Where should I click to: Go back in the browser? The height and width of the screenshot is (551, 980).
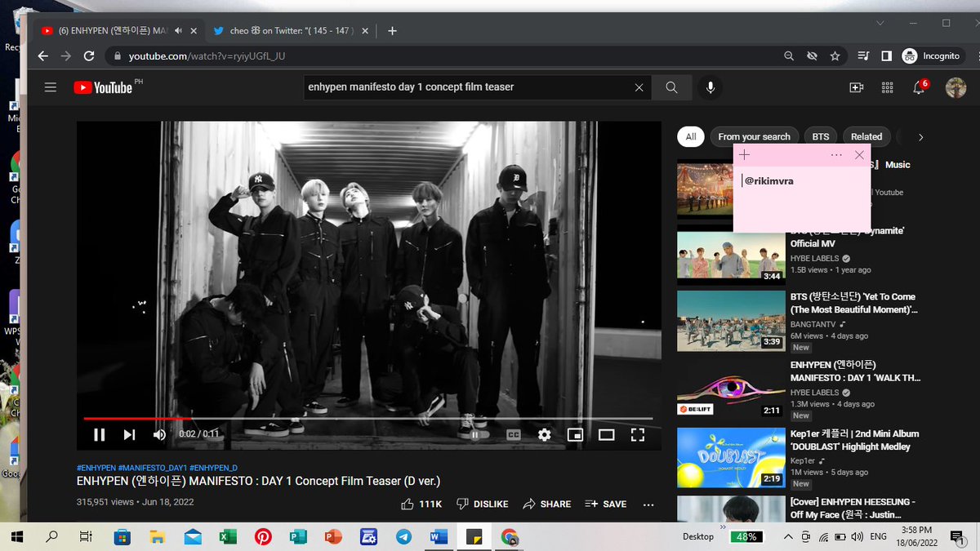click(43, 56)
